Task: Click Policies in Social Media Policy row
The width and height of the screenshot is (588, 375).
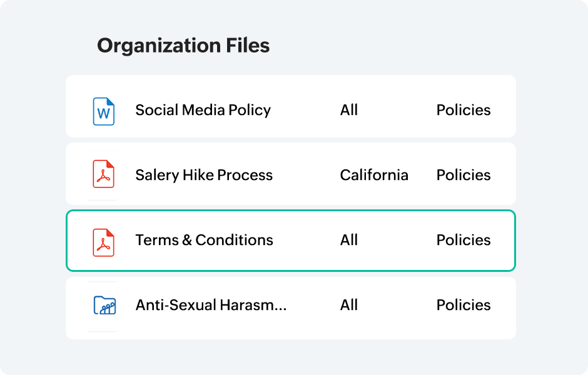Action: [x=463, y=110]
